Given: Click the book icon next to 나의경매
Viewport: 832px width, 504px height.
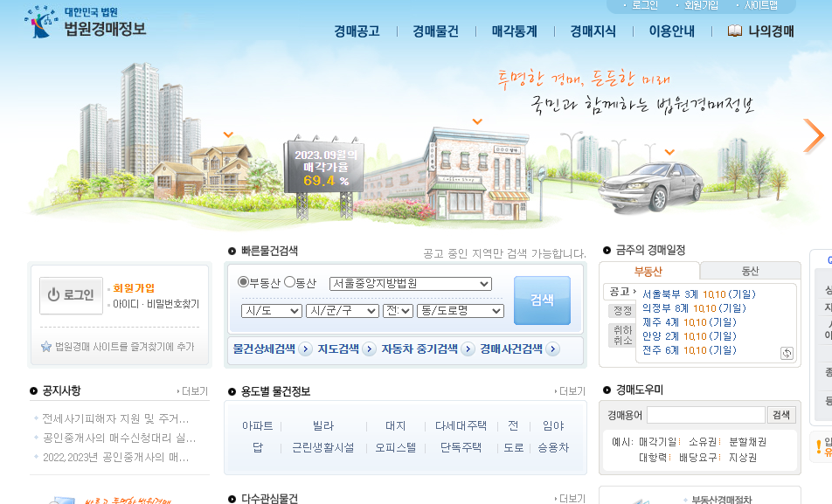Looking at the screenshot, I should pos(735,31).
